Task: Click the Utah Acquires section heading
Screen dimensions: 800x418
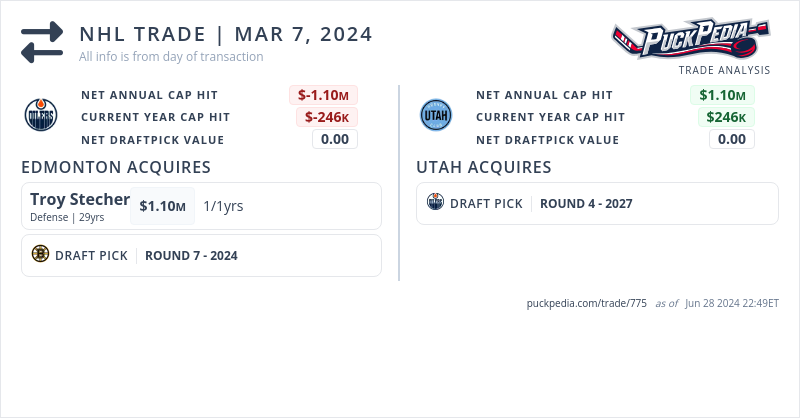Action: pos(484,167)
